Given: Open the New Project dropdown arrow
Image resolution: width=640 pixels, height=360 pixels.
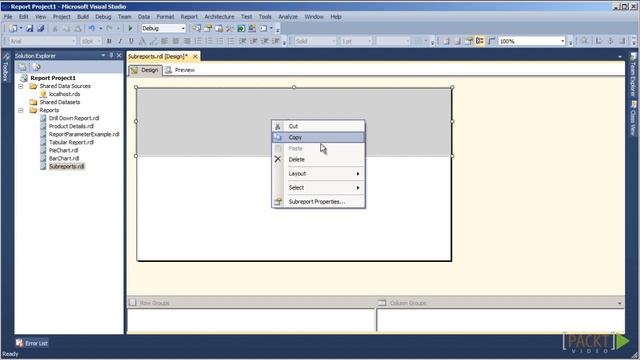Looking at the screenshot, I should [x=21, y=29].
